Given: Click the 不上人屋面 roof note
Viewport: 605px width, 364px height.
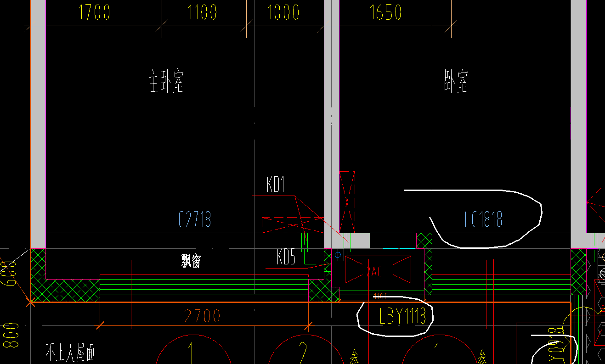Looking at the screenshot, I should click(70, 353).
